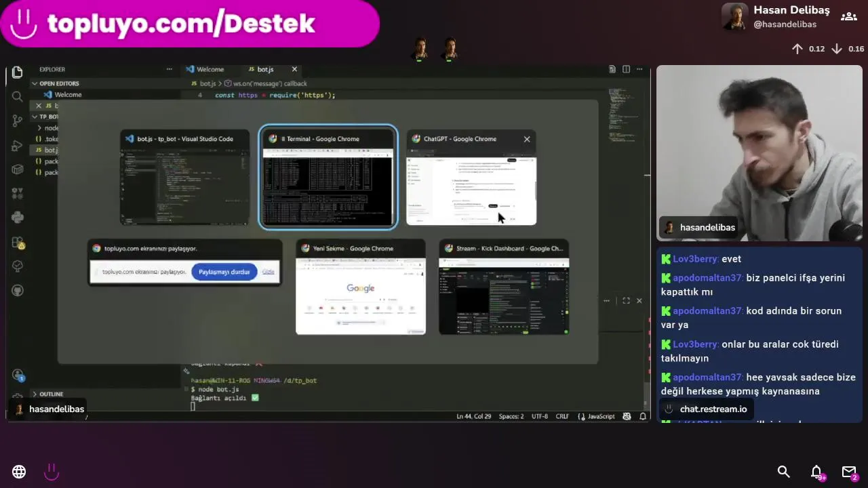Click the Split Editor icon in editor toolbar
868x488 pixels.
(626, 69)
